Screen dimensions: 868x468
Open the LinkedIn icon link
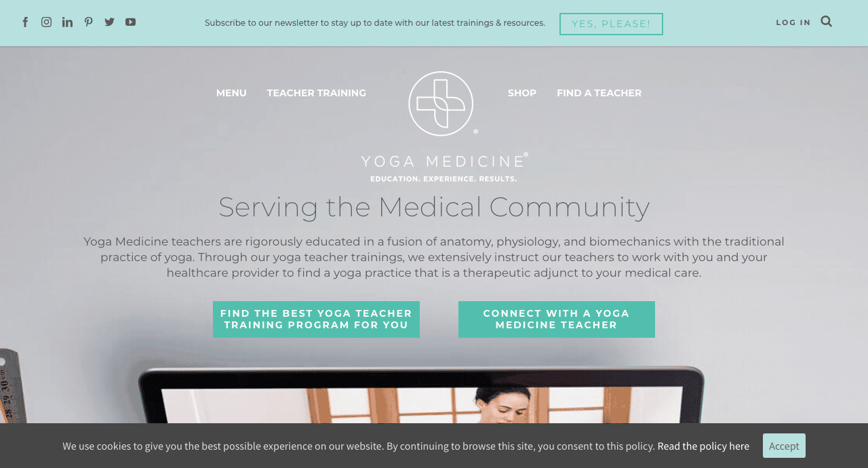point(67,22)
